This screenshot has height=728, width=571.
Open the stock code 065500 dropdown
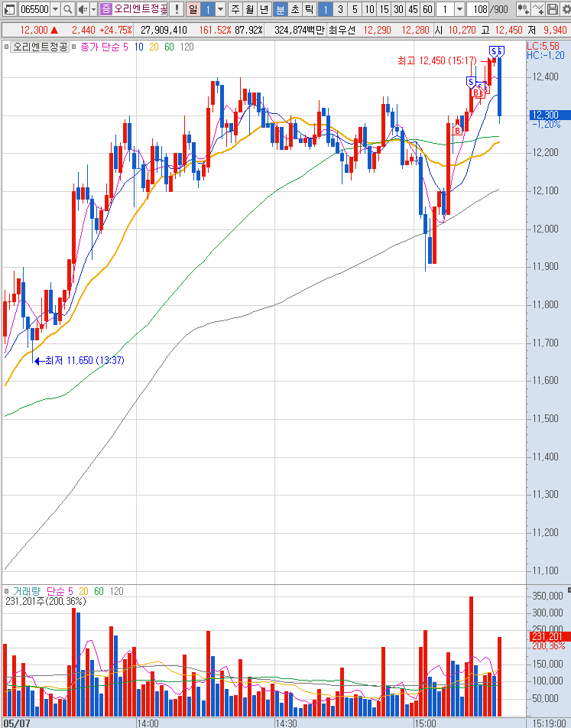[x=55, y=9]
